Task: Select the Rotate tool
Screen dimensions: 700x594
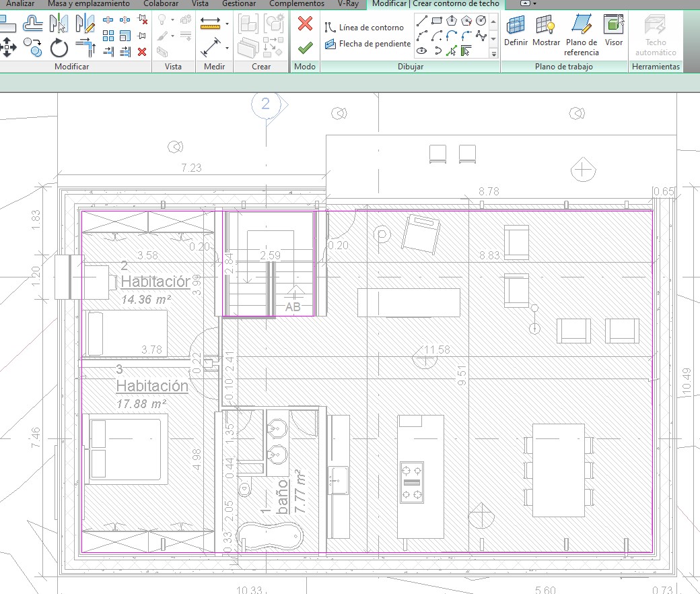Action: (x=59, y=47)
